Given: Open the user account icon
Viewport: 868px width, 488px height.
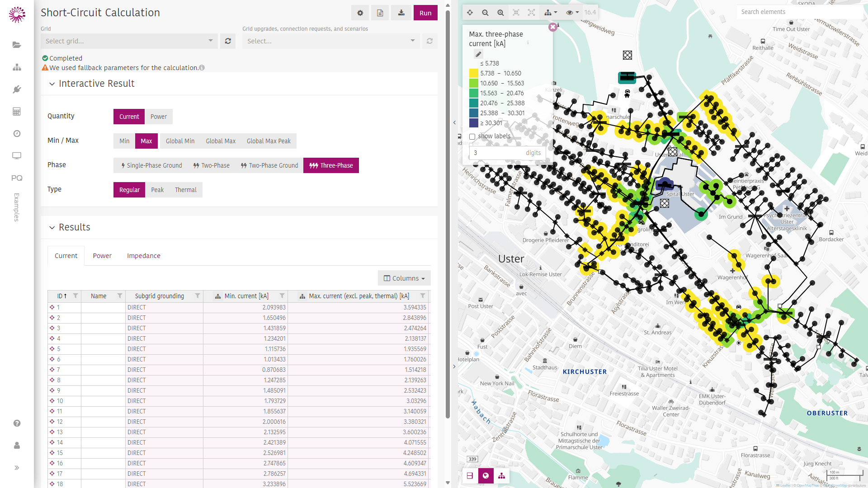Looking at the screenshot, I should pyautogui.click(x=17, y=446).
